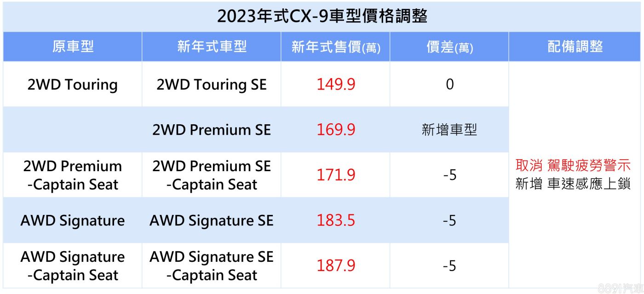Screen dimensions: 644x294
Task: Click the 新年式車型 column header
Action: coord(212,46)
